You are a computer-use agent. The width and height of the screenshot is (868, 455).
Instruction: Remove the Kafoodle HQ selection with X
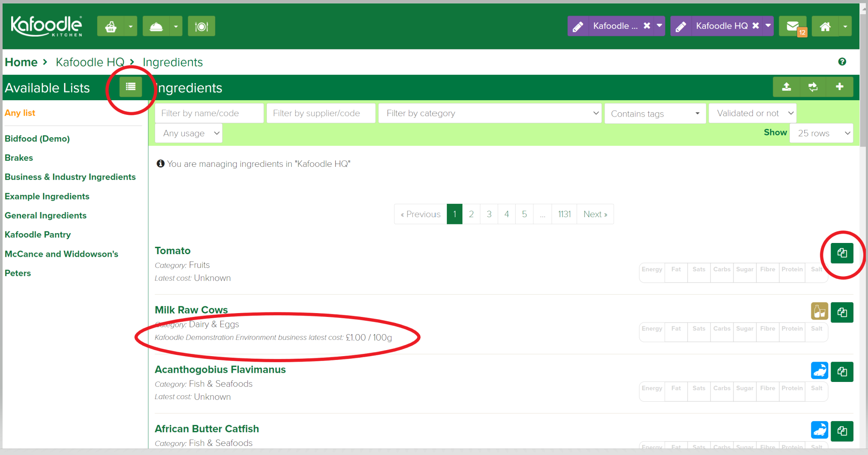coord(755,26)
